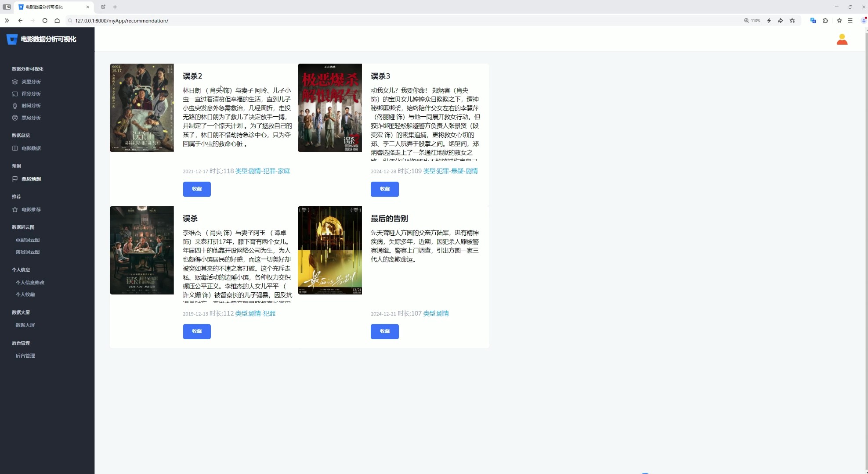Open the browser hamburger menu
Screen dimensions: 868x474
point(851,21)
